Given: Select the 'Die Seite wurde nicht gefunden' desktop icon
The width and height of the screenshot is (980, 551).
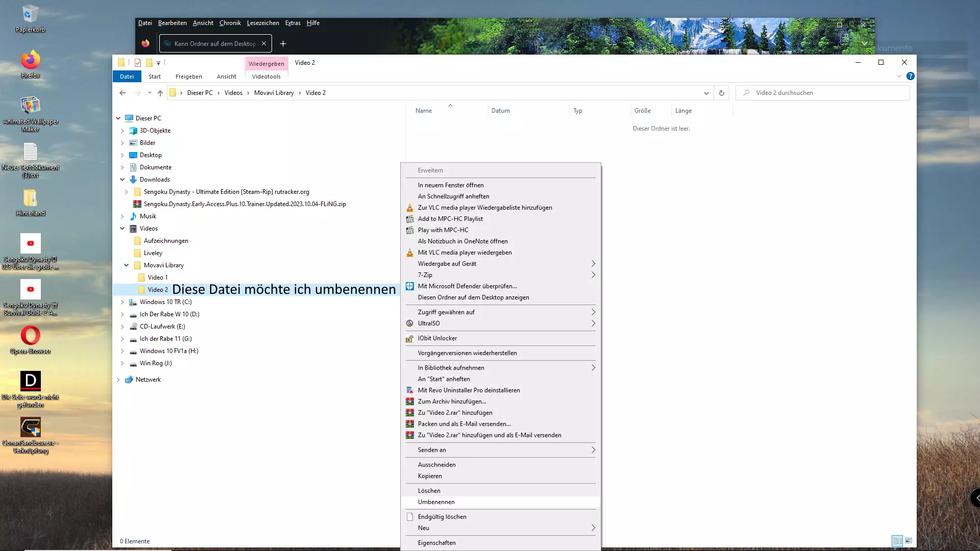Looking at the screenshot, I should tap(30, 389).
